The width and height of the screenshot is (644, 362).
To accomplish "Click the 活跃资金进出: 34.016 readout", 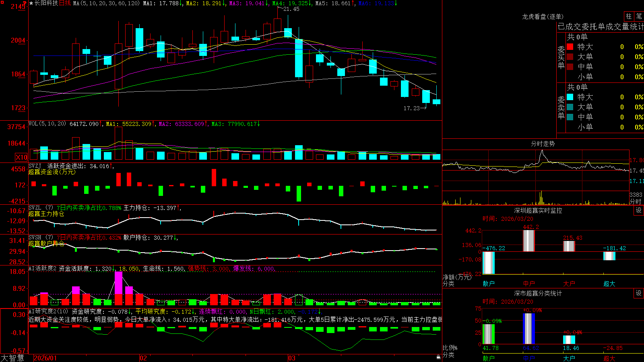I will pos(78,166).
